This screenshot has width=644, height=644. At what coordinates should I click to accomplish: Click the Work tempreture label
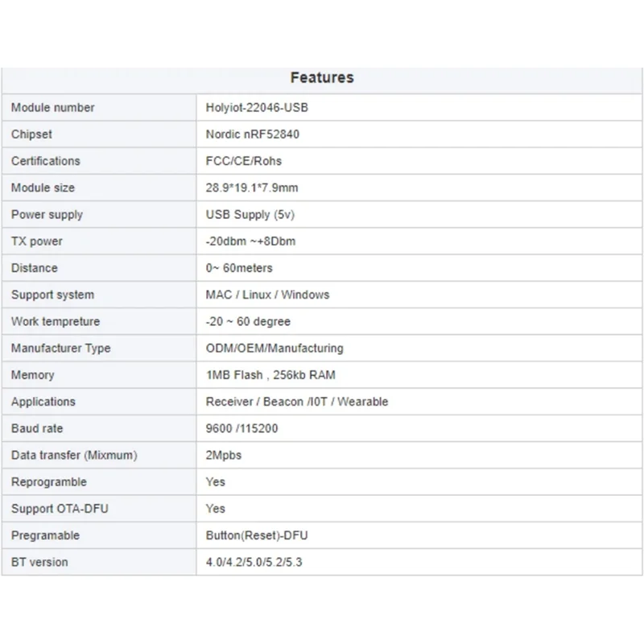click(x=56, y=321)
